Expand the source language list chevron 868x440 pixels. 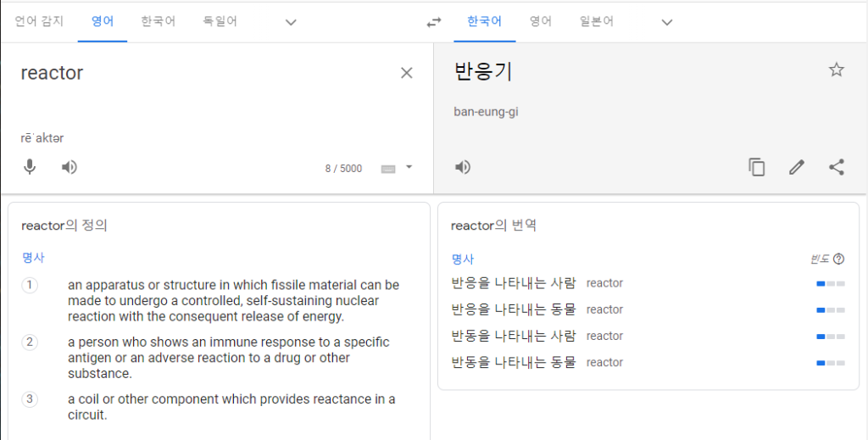[291, 22]
